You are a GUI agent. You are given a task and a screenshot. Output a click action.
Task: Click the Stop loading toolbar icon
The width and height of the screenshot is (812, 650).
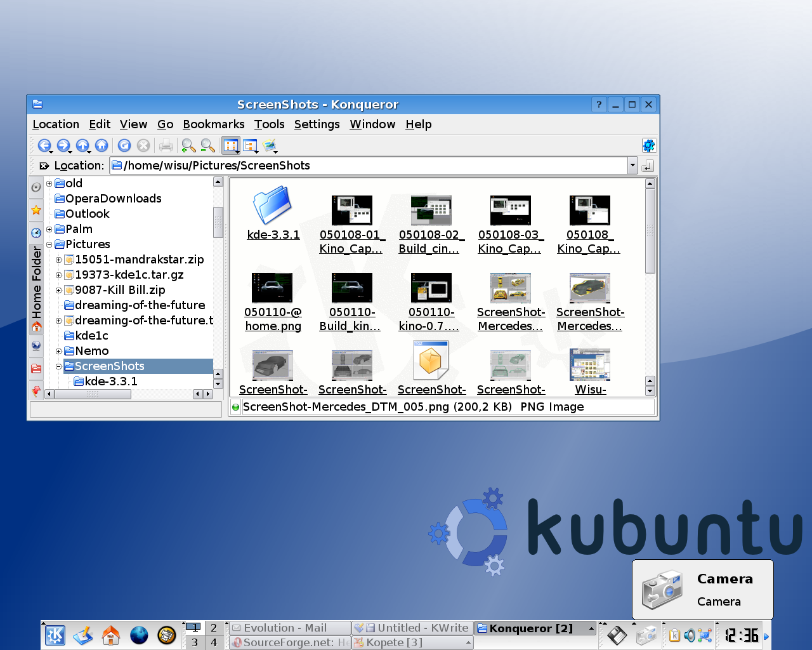(x=143, y=145)
